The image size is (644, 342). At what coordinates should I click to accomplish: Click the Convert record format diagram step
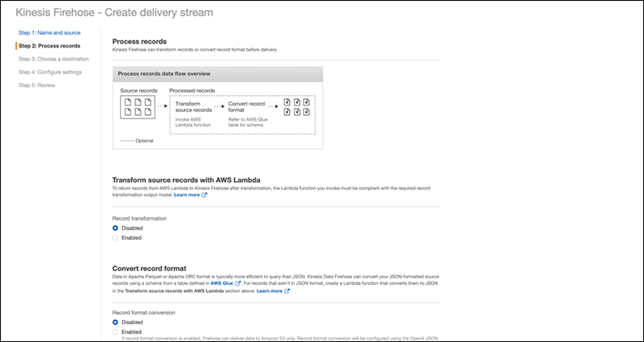247,106
